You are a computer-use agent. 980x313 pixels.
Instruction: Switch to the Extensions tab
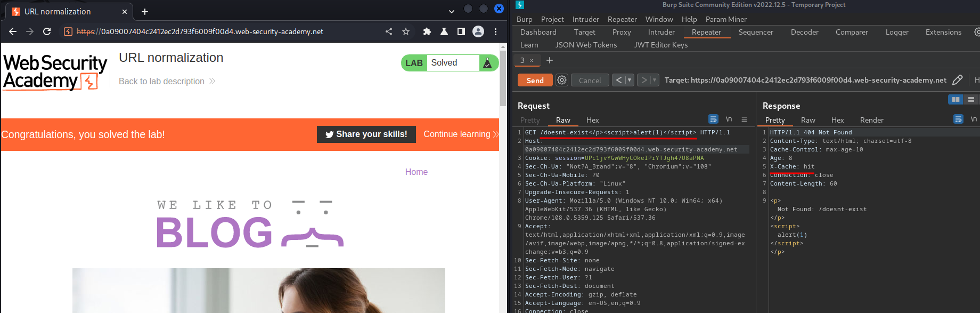[x=943, y=32]
